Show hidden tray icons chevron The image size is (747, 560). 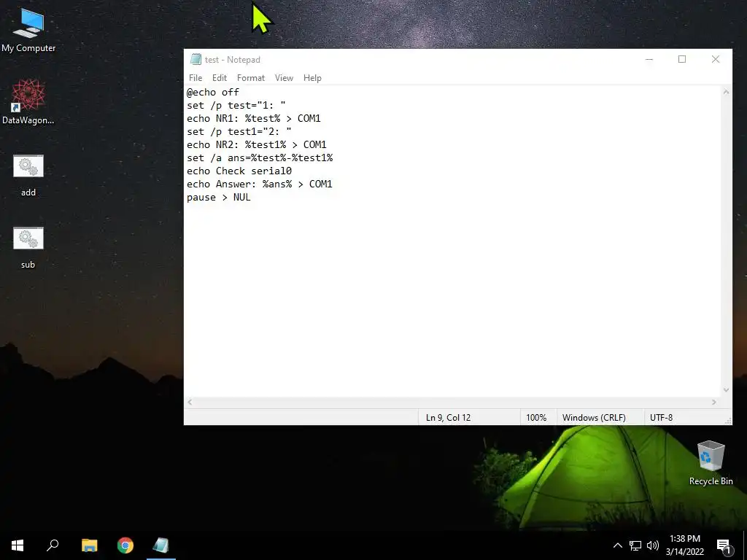point(617,545)
